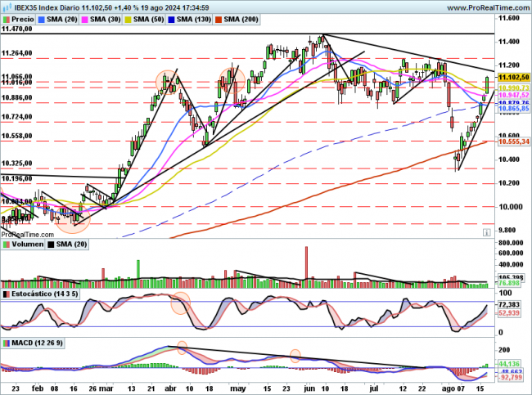This screenshot has width=532, height=395.
Task: Open the Precio legend settings
Action: 25,18
